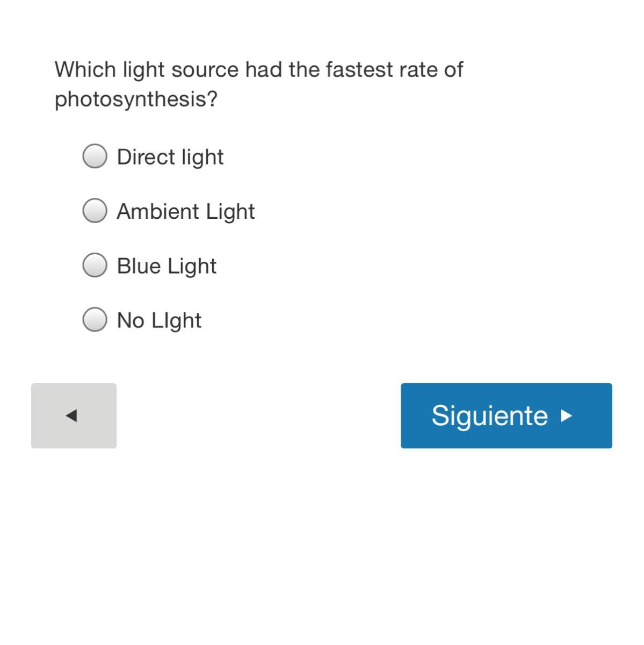Select the Direct light radio button
This screenshot has height=645, width=644.
point(95,156)
